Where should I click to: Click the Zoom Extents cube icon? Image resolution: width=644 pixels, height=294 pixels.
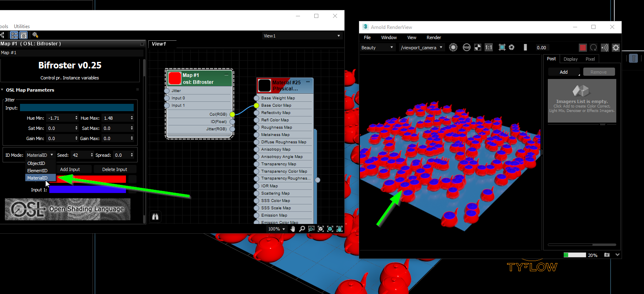(x=321, y=229)
